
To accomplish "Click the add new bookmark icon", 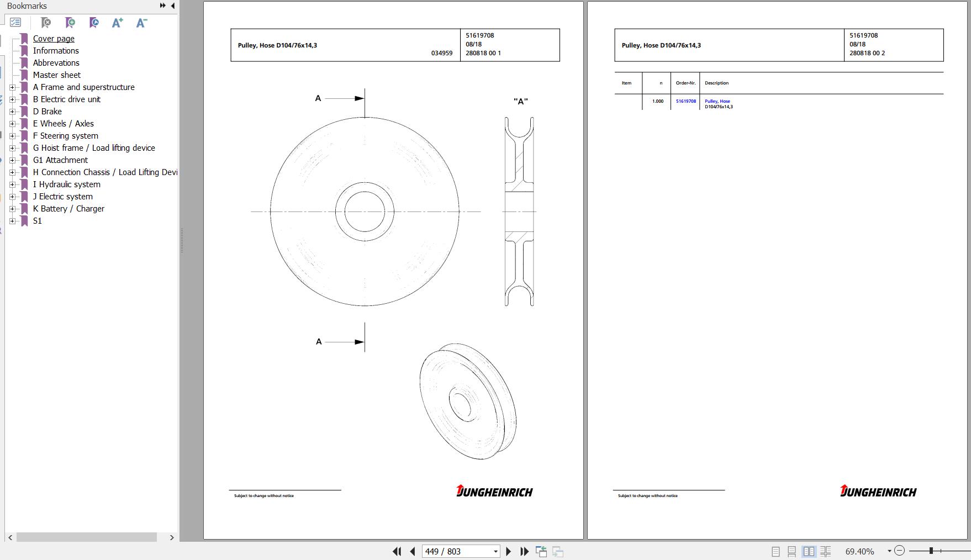I will (70, 23).
